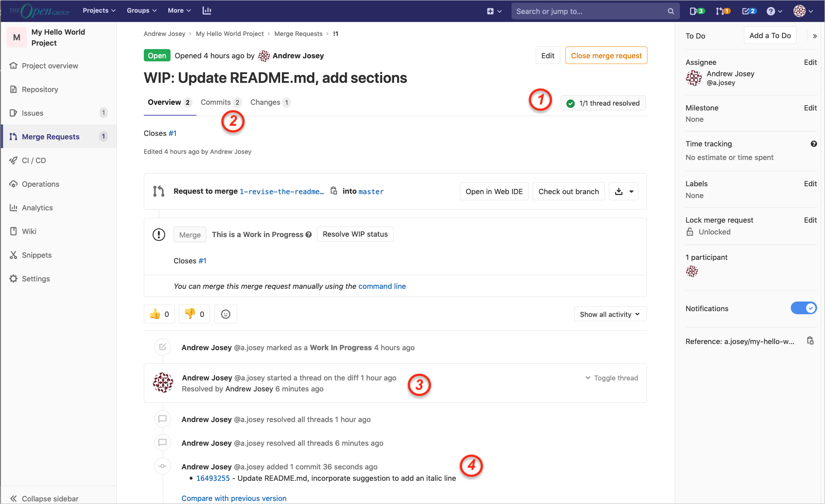Viewport: 825px width, 504px height.
Task: Open the master target branch link
Action: pyautogui.click(x=371, y=192)
